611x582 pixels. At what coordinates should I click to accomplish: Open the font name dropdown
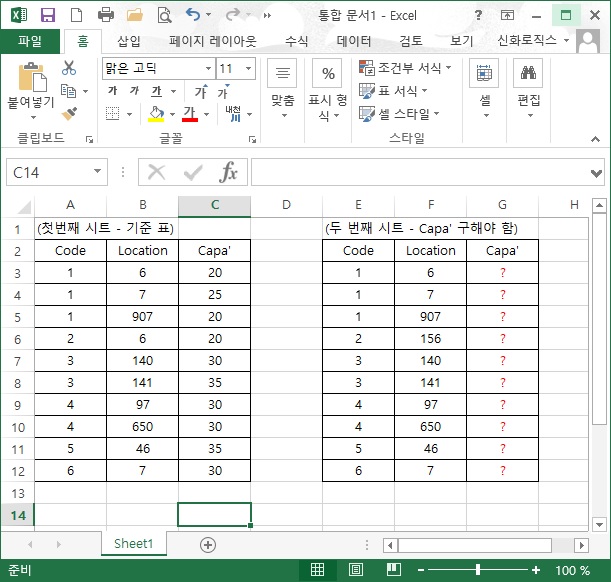[x=209, y=69]
